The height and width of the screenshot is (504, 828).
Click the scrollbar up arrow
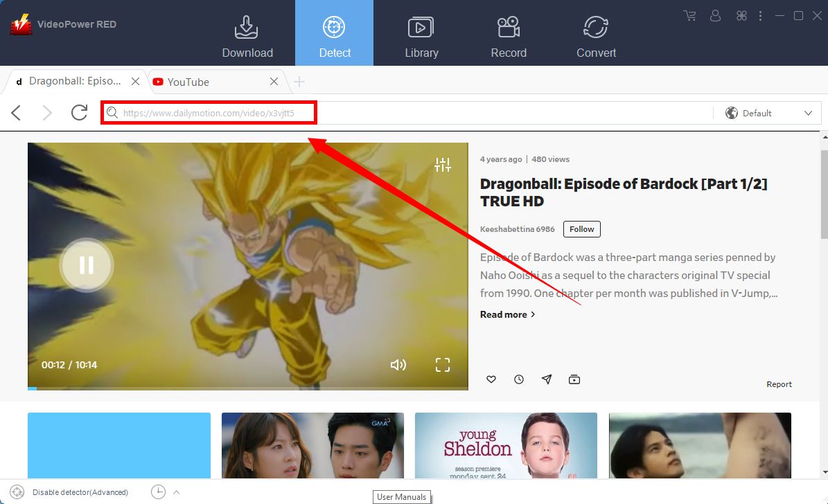point(825,136)
